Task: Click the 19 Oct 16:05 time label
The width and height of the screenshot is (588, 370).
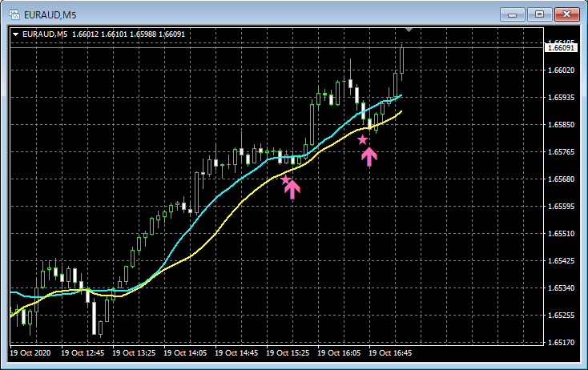Action: click(339, 353)
